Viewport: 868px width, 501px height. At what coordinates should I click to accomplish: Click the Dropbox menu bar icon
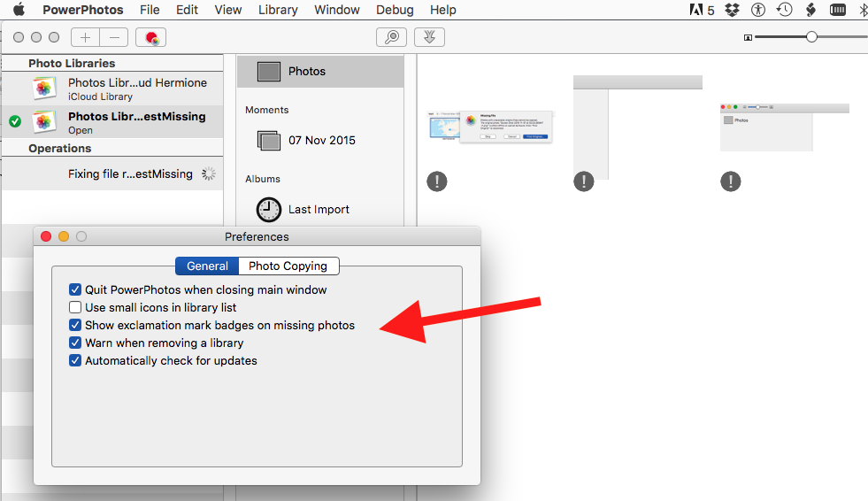click(733, 10)
